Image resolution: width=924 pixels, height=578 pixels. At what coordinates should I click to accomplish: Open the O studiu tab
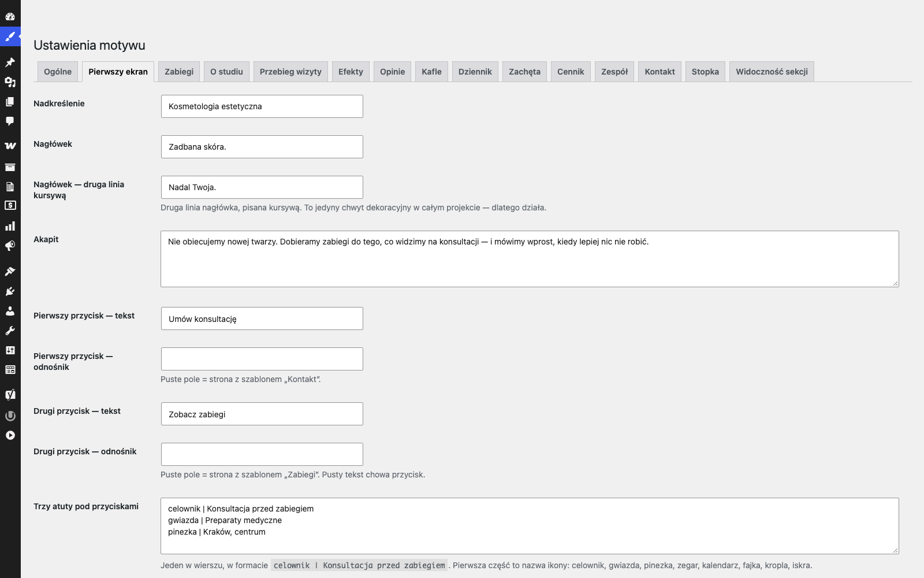coord(226,72)
